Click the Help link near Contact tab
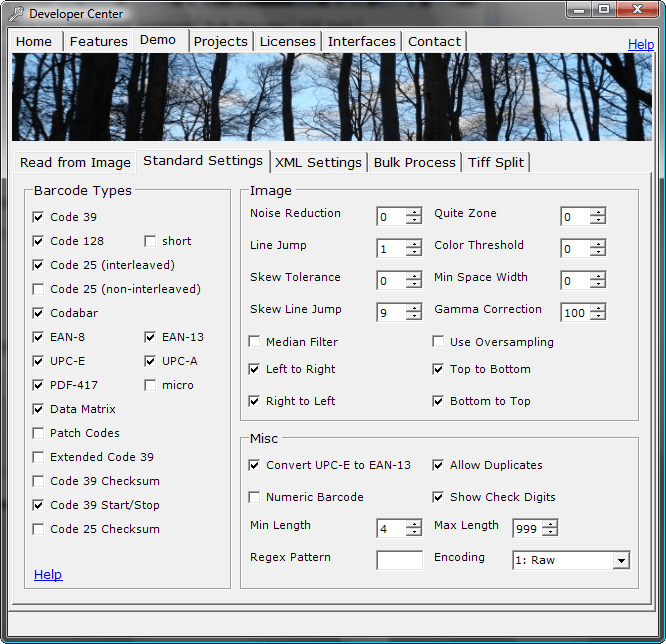Image resolution: width=666 pixels, height=644 pixels. [x=641, y=44]
